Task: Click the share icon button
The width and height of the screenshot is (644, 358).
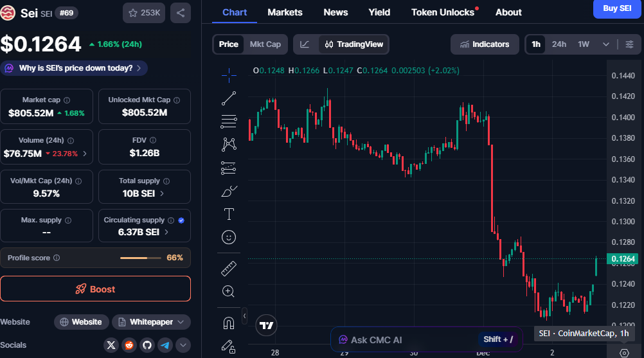Action: pos(181,12)
